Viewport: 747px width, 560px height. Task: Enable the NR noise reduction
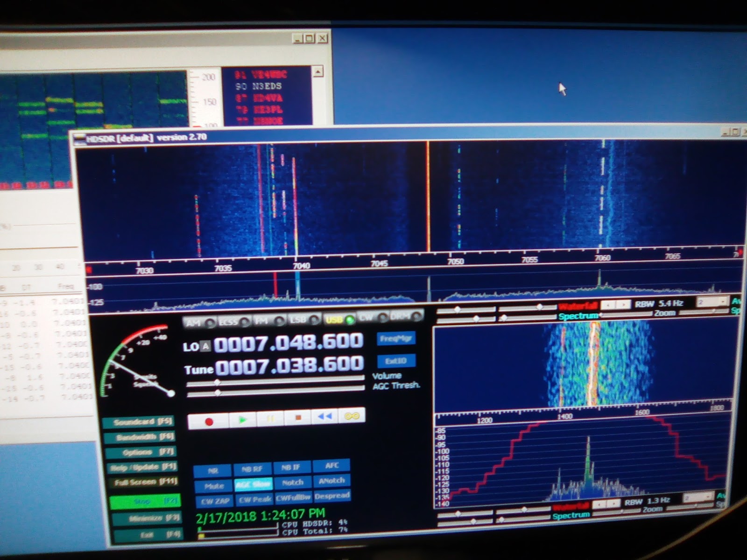pos(212,470)
